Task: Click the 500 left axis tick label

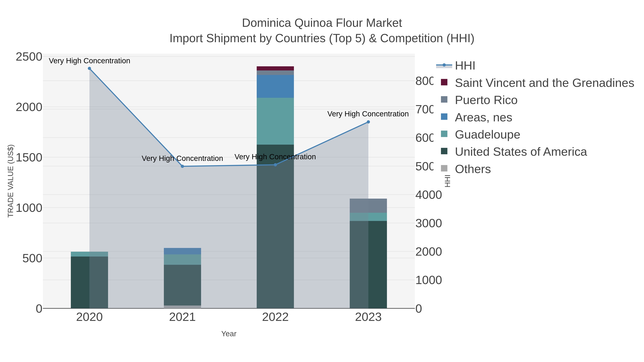Action: tap(32, 258)
